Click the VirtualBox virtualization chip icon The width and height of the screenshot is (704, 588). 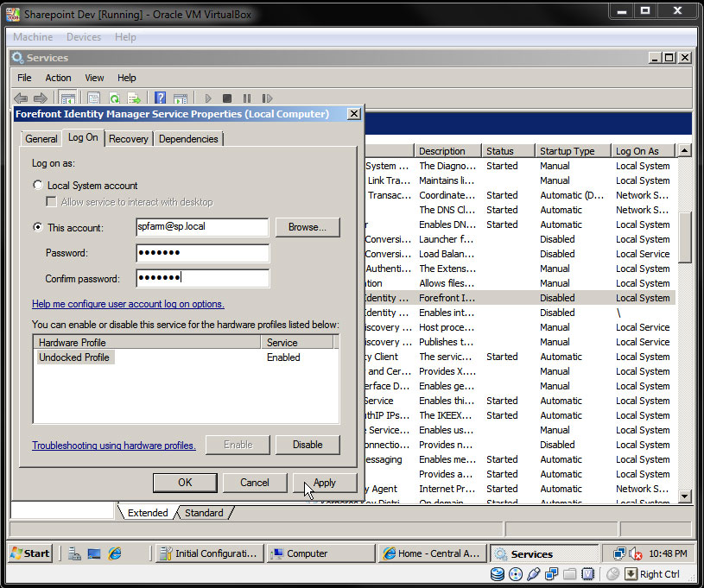587,574
